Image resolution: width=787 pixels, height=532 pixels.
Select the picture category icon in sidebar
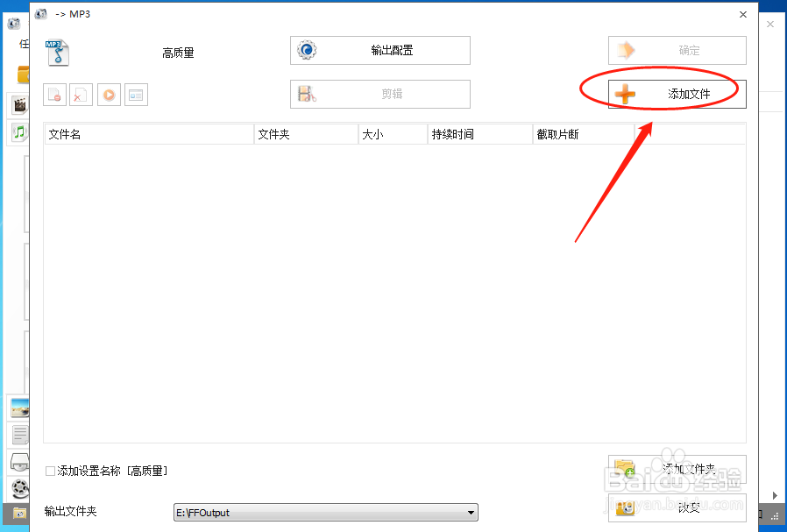(x=19, y=407)
